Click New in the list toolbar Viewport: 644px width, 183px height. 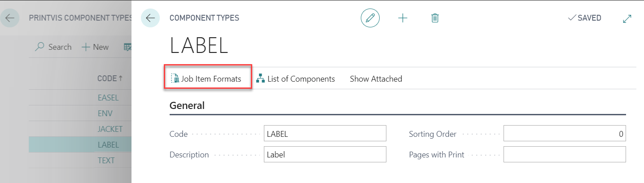tap(95, 47)
